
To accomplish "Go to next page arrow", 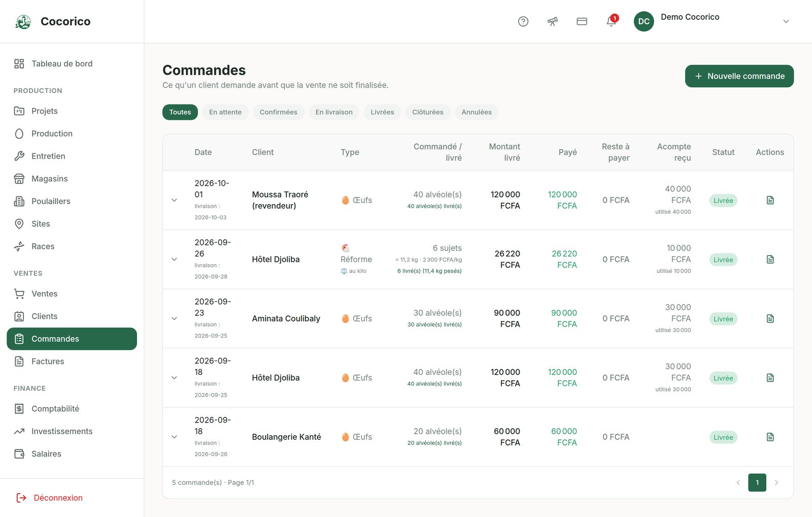I will click(x=776, y=482).
